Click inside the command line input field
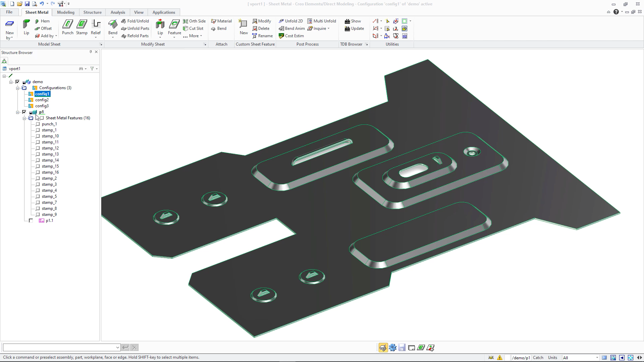 (59, 348)
